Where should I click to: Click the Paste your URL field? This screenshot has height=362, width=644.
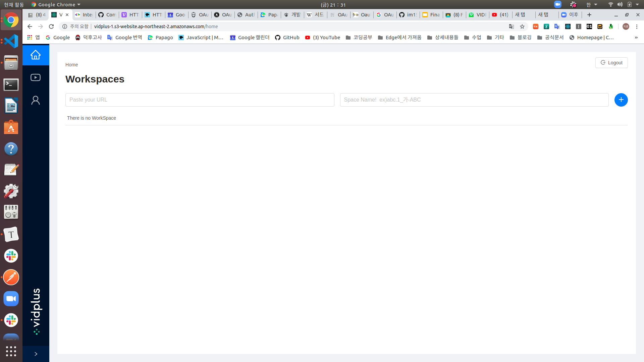click(x=200, y=100)
